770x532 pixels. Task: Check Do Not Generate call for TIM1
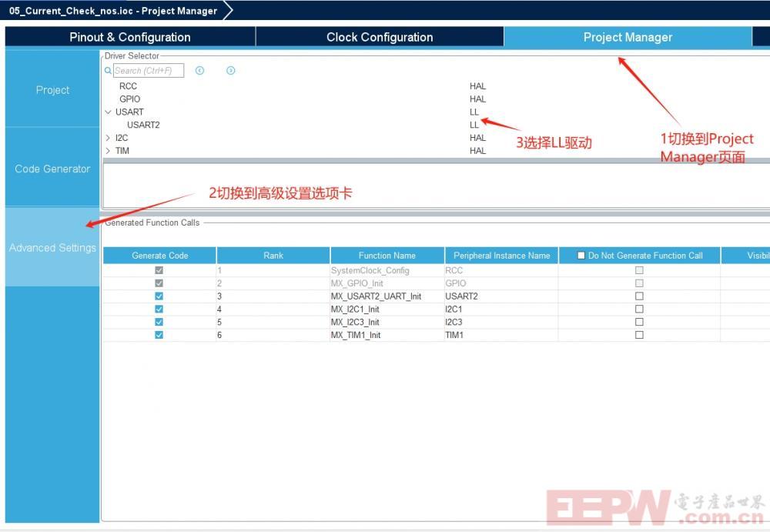[x=639, y=335]
